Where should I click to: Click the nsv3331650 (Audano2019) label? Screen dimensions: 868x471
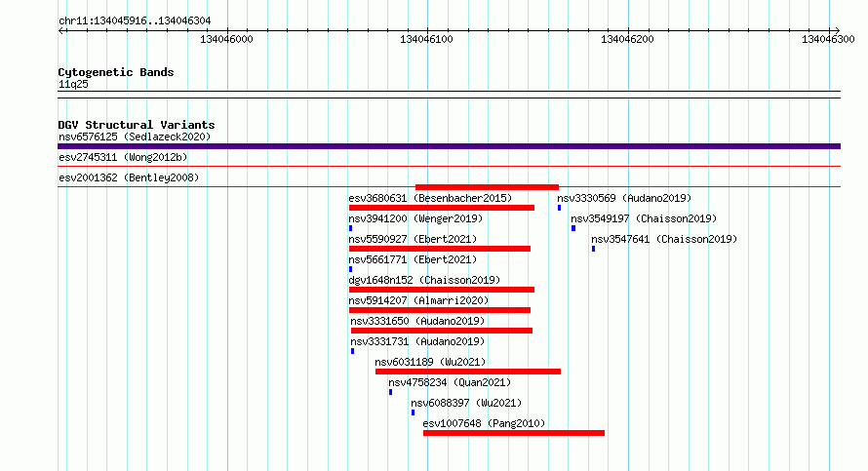(x=417, y=321)
